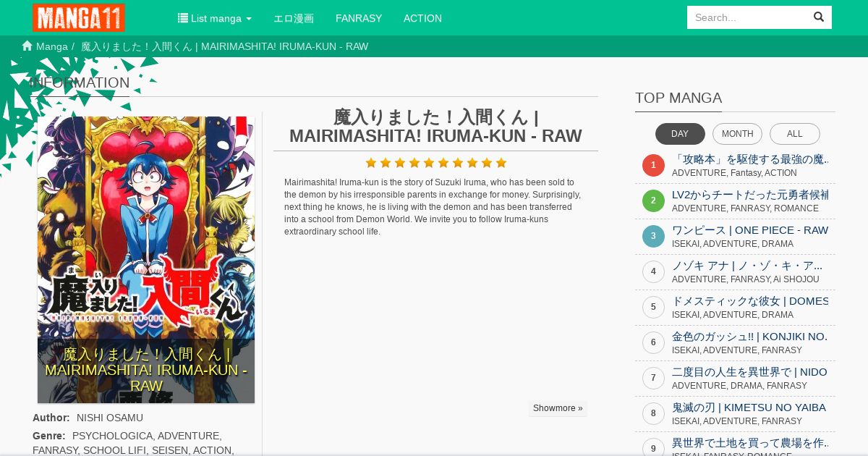Open the List manga dropdown menu
868x456 pixels.
(215, 18)
